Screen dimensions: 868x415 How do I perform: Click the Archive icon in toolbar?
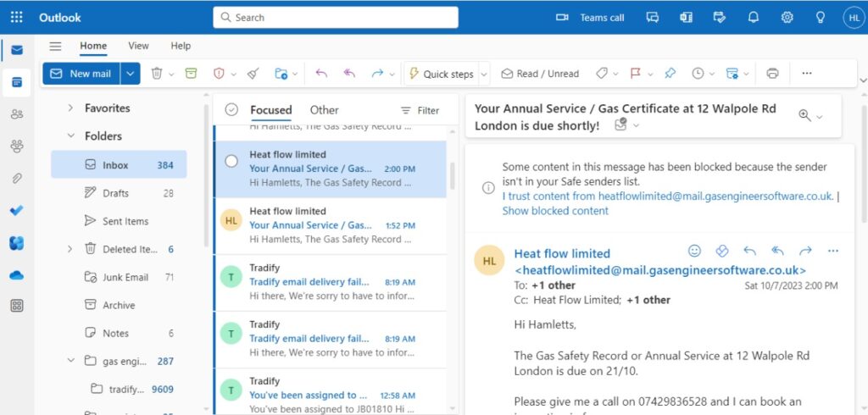point(191,74)
